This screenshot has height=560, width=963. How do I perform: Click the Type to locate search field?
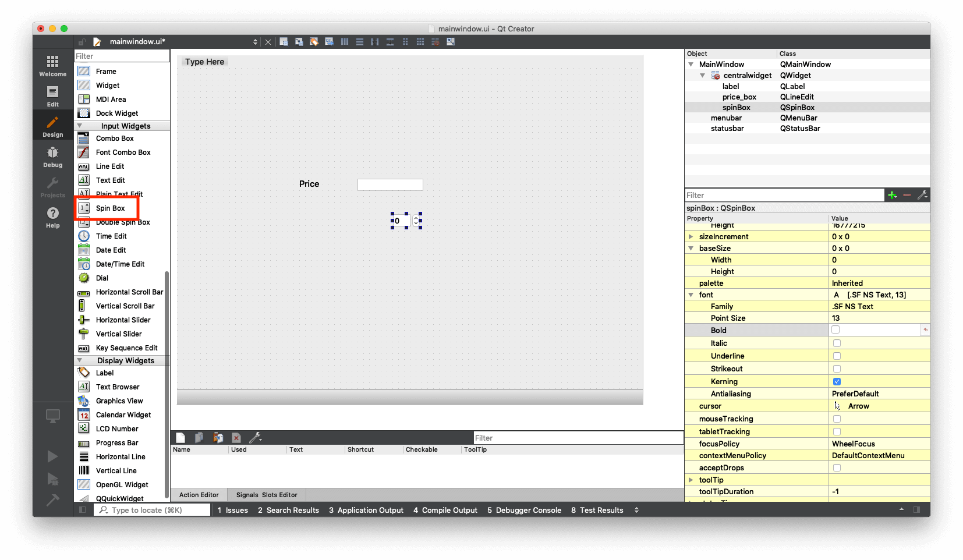pos(152,511)
